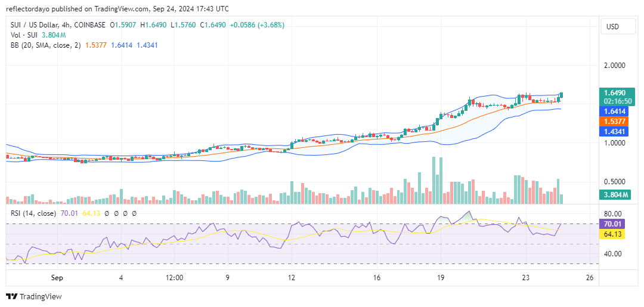Click the 16 date label on time axis
Image resolution: width=644 pixels, height=307 pixels.
coord(377,278)
